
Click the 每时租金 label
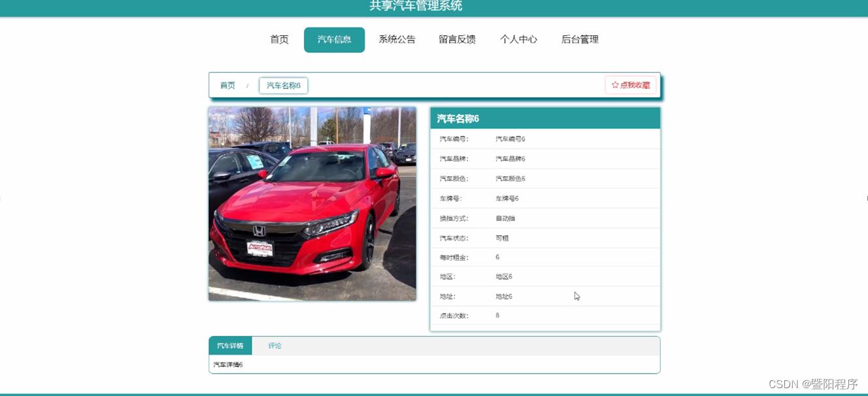(x=454, y=257)
